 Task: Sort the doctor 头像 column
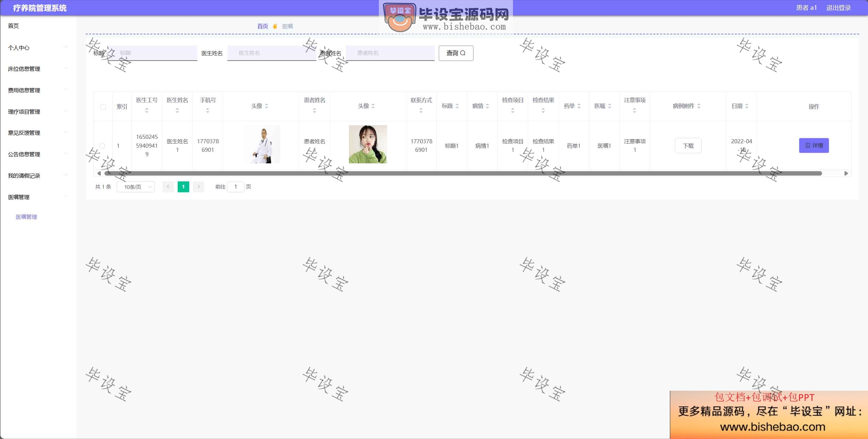(267, 106)
